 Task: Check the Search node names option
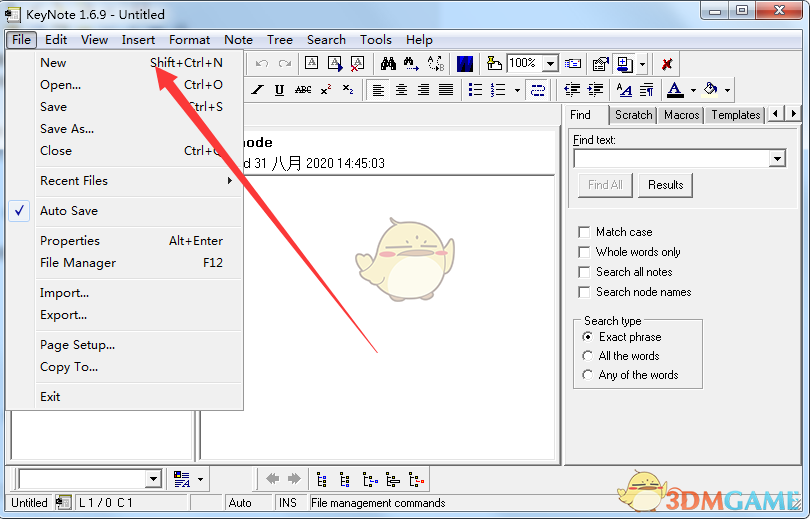tap(584, 292)
